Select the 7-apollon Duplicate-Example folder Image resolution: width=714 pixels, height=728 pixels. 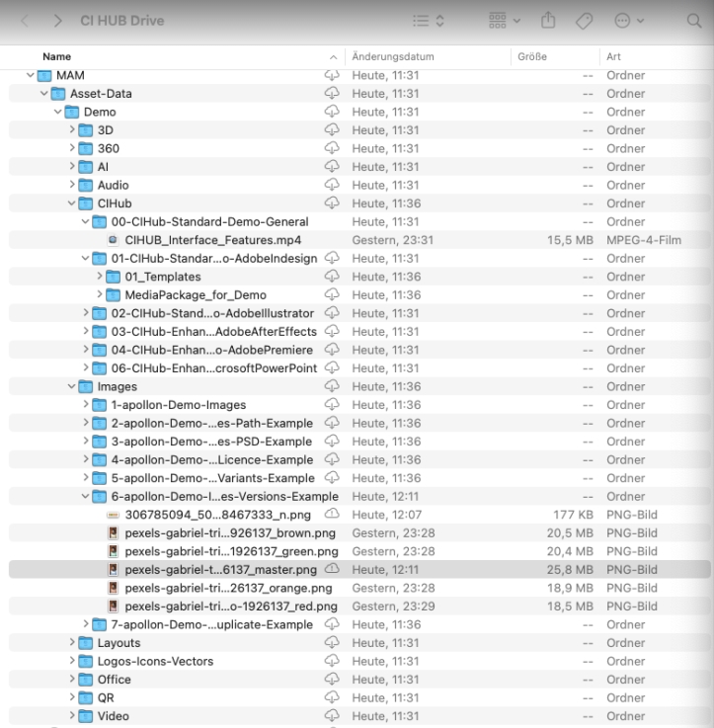[x=212, y=624]
